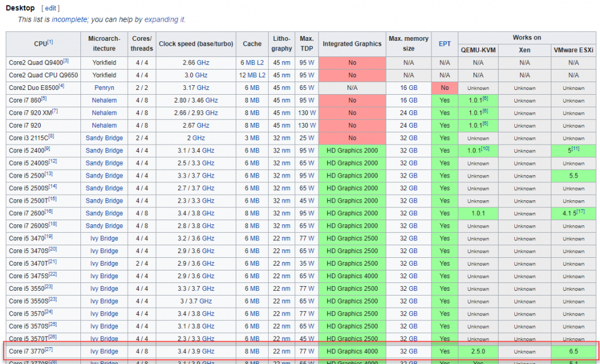Select the '5.5' ESXi cell for i5 2500
600x364 pixels.
(x=573, y=176)
